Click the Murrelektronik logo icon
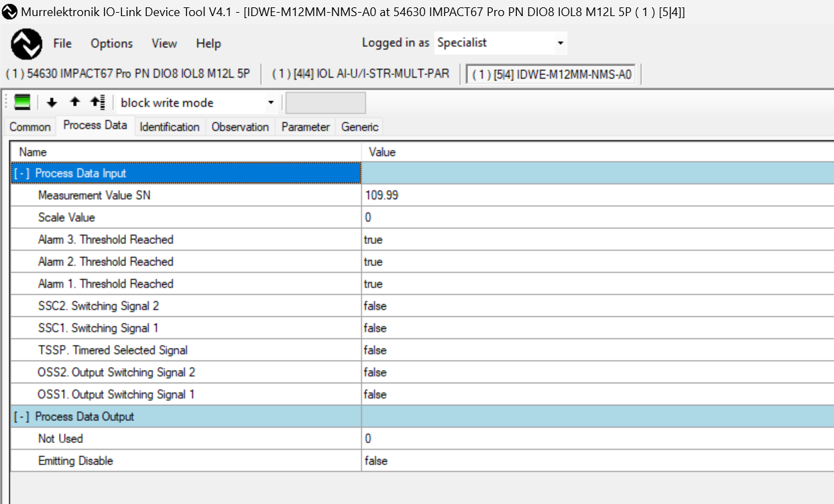Screen dimensions: 834x504 [27, 45]
